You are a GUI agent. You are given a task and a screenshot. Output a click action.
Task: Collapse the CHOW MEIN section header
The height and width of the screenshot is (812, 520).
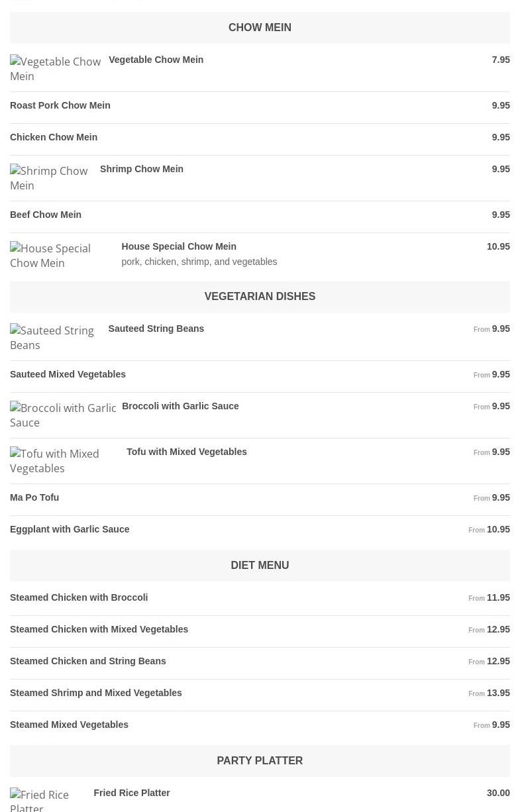coord(260,27)
